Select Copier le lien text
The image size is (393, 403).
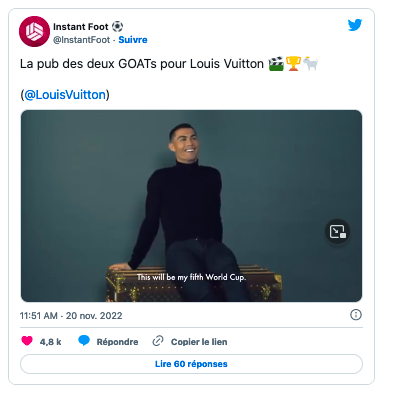tap(199, 342)
